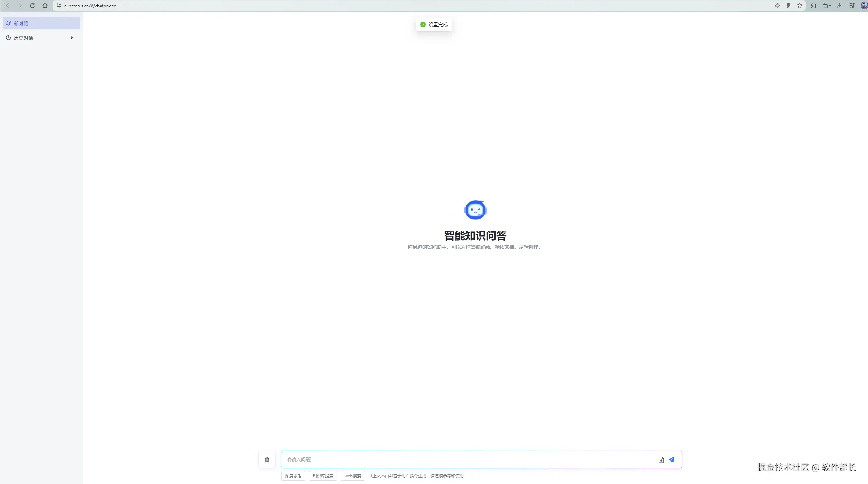
Task: Click the upload document icon
Action: coord(661,459)
